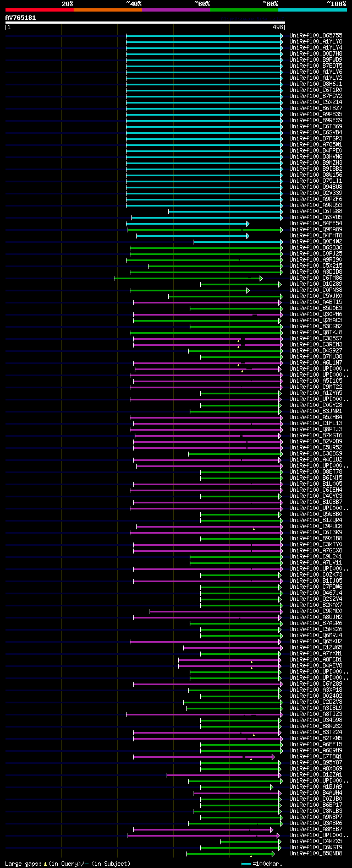Screen dimensions: 352x868
Task: Open hit UniRef100_B9FWD9
Action: [316, 60]
